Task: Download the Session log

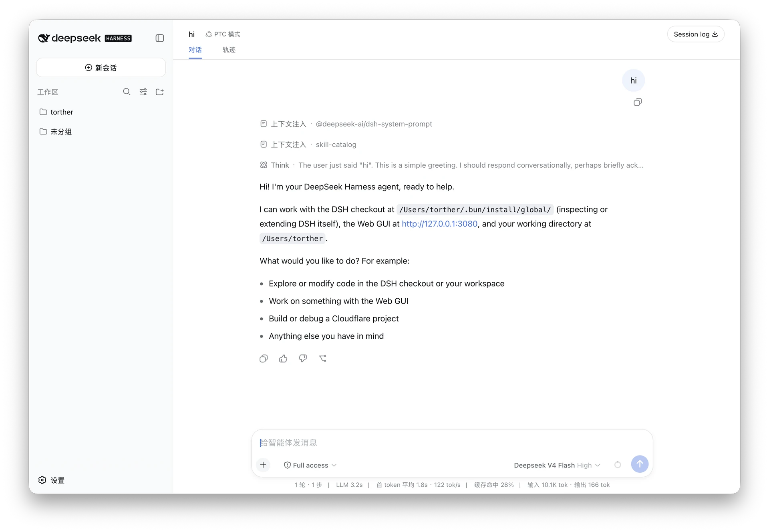Action: [x=696, y=34]
